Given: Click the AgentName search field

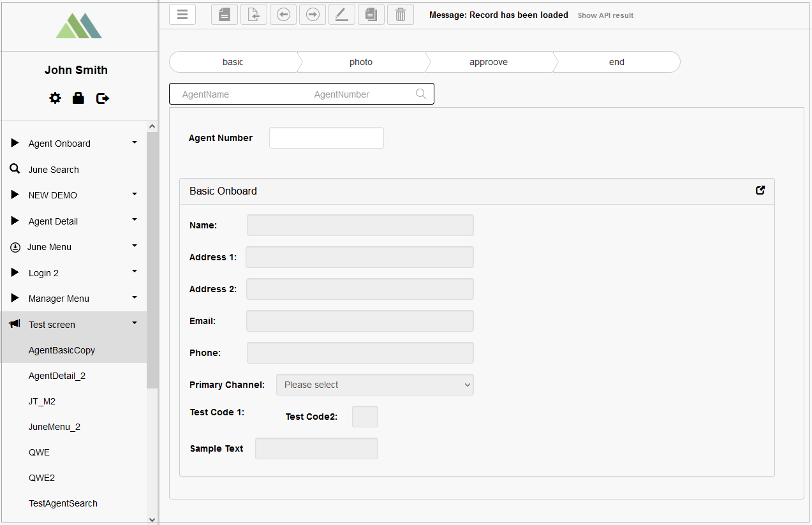Looking at the screenshot, I should (x=236, y=94).
